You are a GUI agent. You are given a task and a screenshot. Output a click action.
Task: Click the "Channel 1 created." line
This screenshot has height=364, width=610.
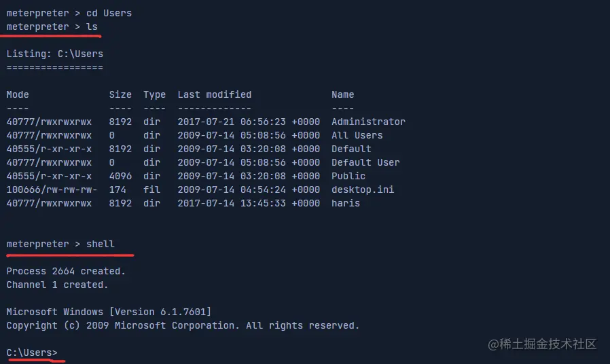(57, 285)
